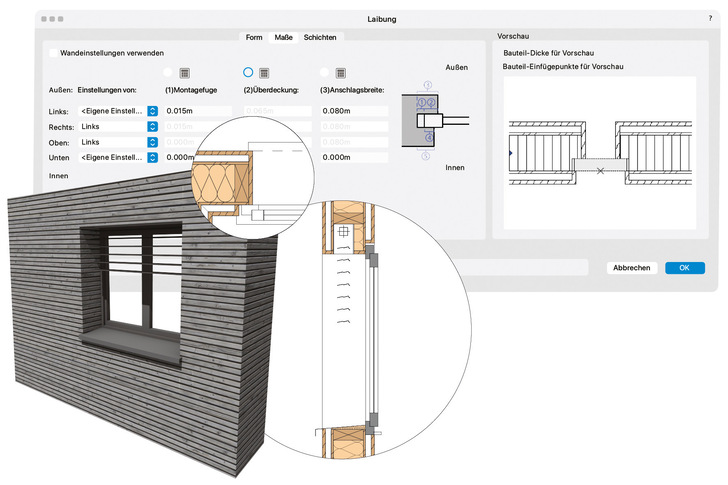Confirm with the OK button

684,268
